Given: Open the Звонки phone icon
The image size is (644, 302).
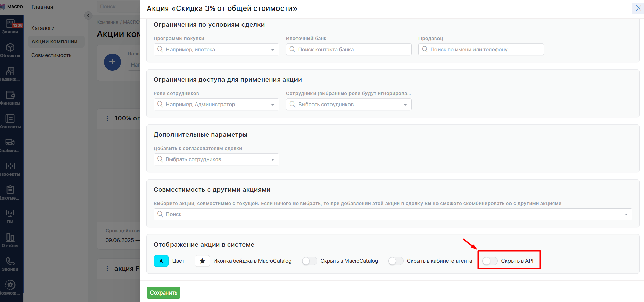Looking at the screenshot, I should pyautogui.click(x=10, y=264).
